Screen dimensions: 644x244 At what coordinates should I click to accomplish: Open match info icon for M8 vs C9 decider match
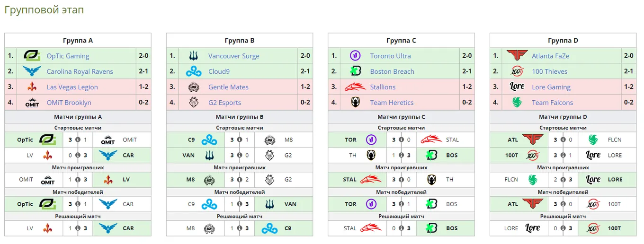(x=239, y=228)
